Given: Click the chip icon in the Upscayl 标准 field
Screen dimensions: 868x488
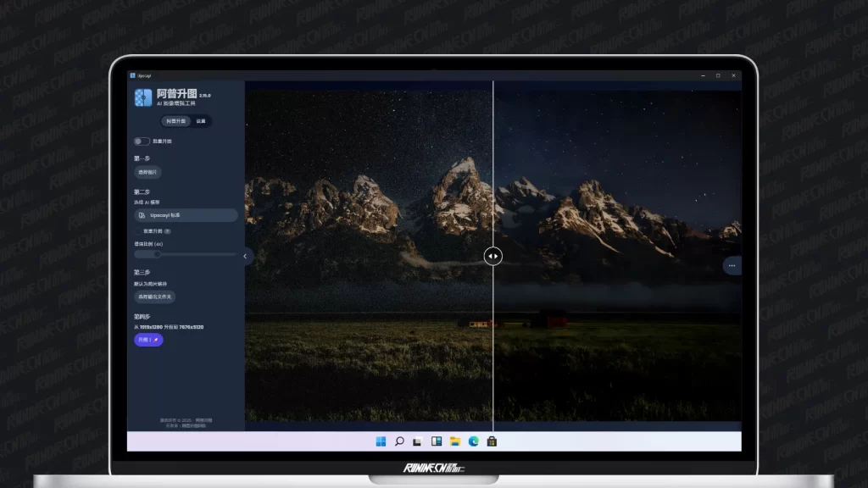Looking at the screenshot, I should 142,215.
